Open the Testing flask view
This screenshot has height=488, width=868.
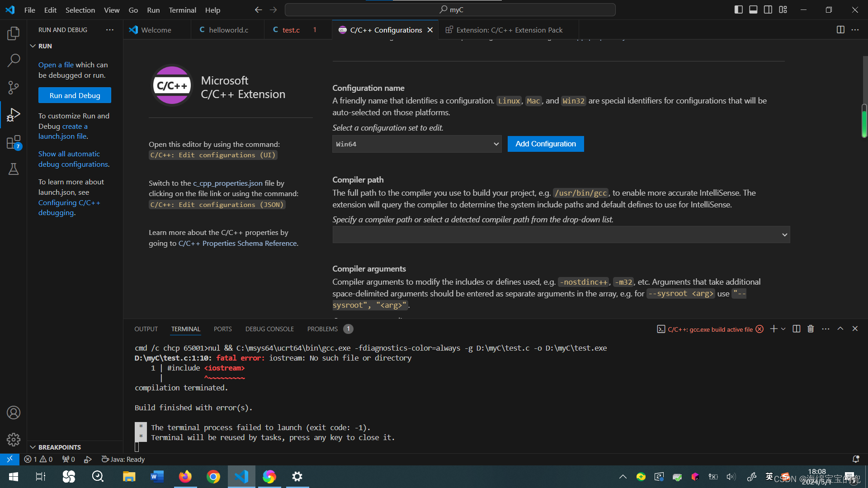pos(13,169)
